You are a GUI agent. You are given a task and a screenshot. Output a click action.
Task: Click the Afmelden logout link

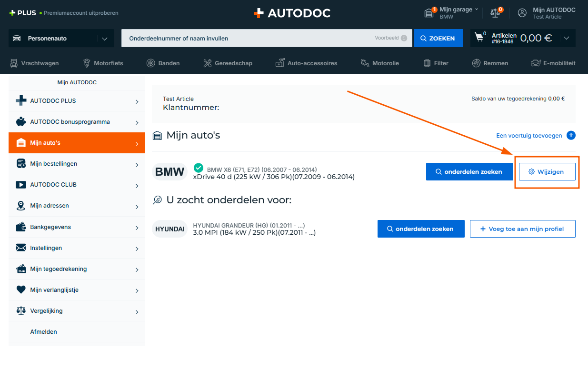43,332
